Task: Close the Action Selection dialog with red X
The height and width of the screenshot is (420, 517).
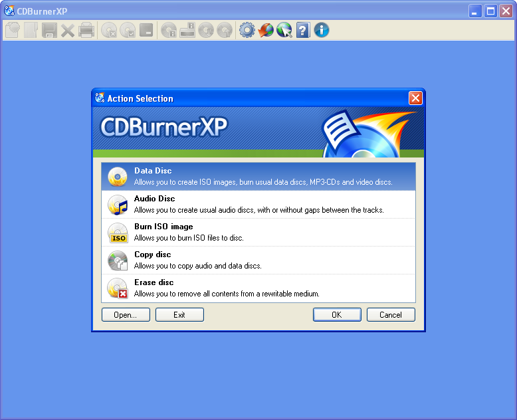Action: pyautogui.click(x=415, y=98)
